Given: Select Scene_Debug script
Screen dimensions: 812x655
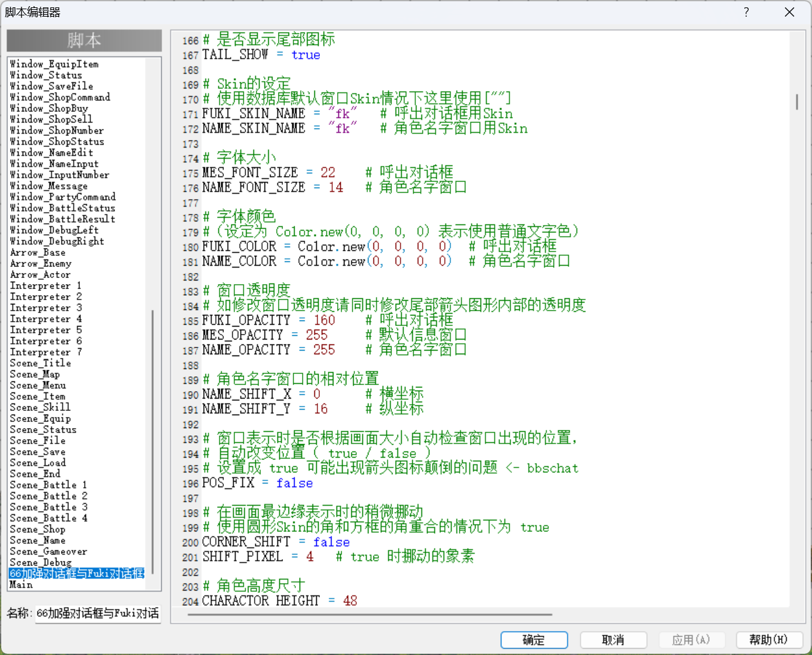Looking at the screenshot, I should [41, 562].
